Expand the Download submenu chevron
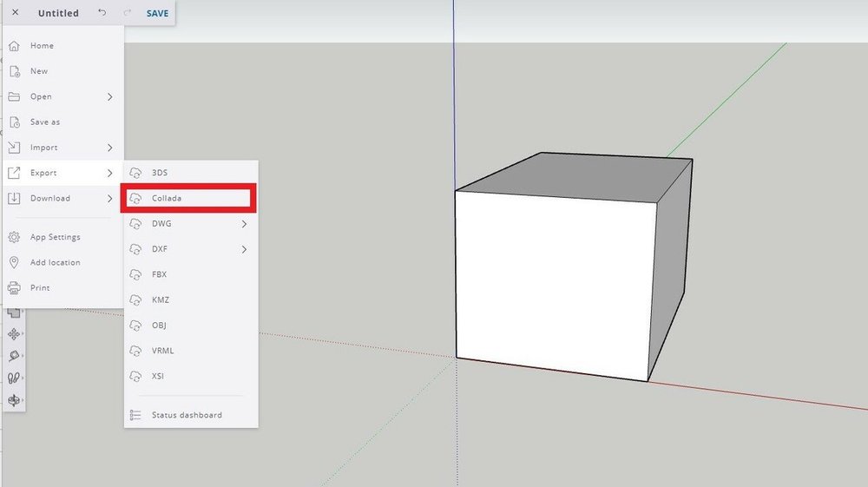868x487 pixels. point(109,198)
